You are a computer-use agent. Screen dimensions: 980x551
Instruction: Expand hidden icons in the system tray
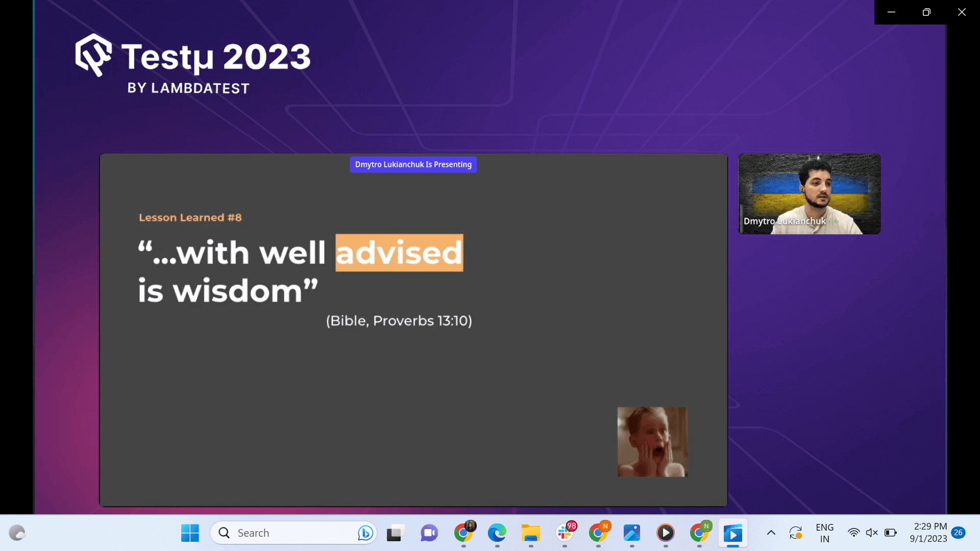click(771, 532)
